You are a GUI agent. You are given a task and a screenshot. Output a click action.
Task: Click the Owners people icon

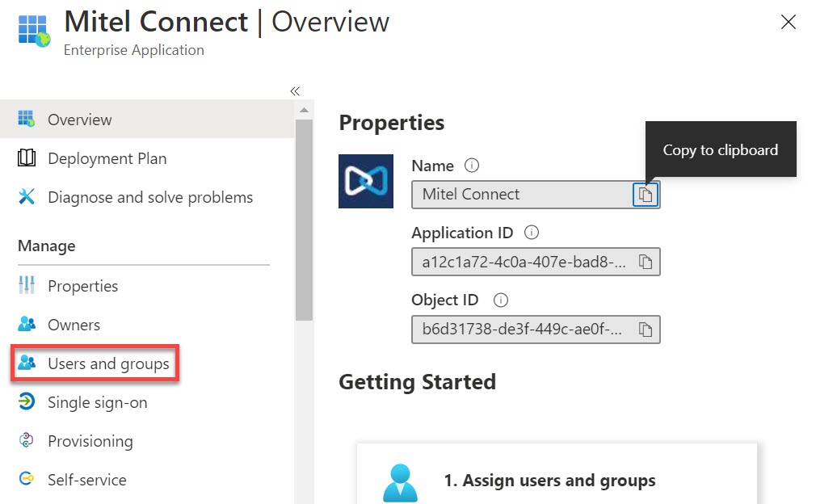27,324
